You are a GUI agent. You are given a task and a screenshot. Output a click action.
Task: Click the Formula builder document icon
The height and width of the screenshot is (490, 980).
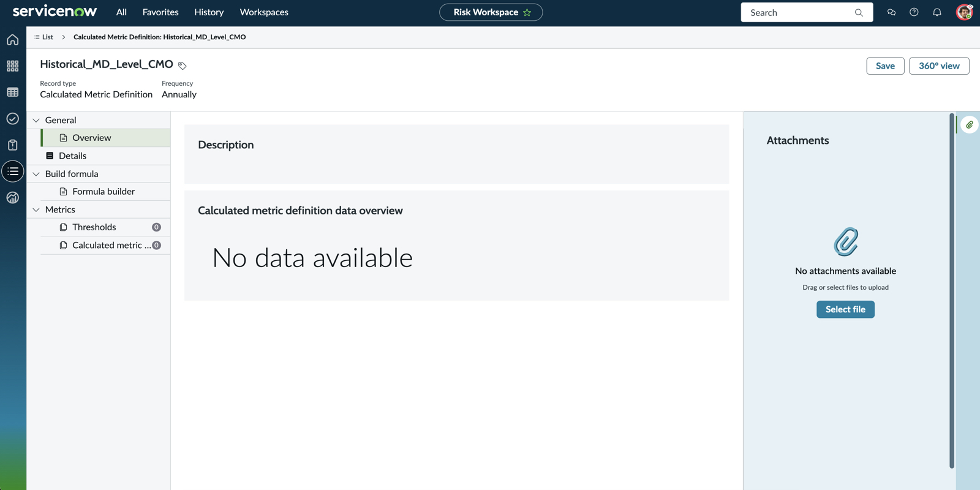tap(63, 192)
